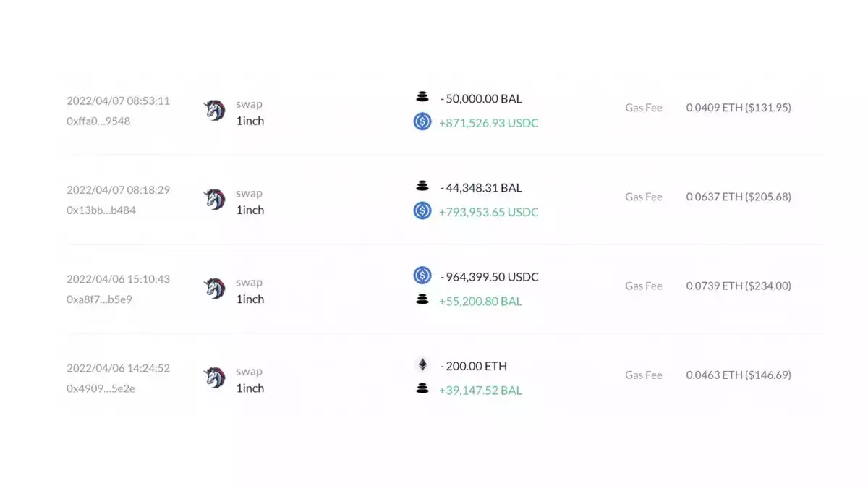Click the 1inch unicorn icon on the 08:18:29 swap
This screenshot has width=868, height=486.
[x=214, y=200]
